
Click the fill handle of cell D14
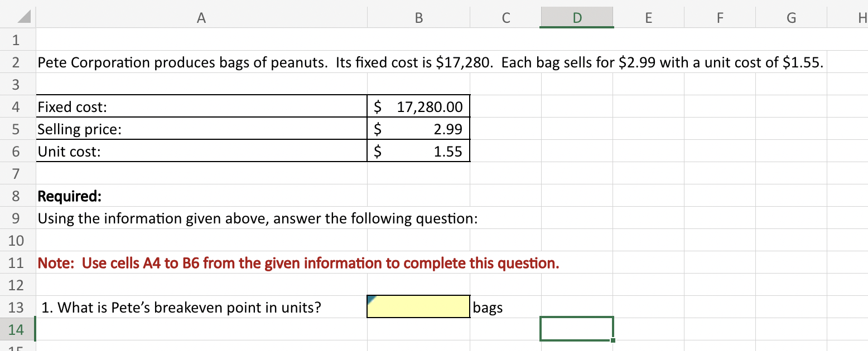tap(613, 340)
